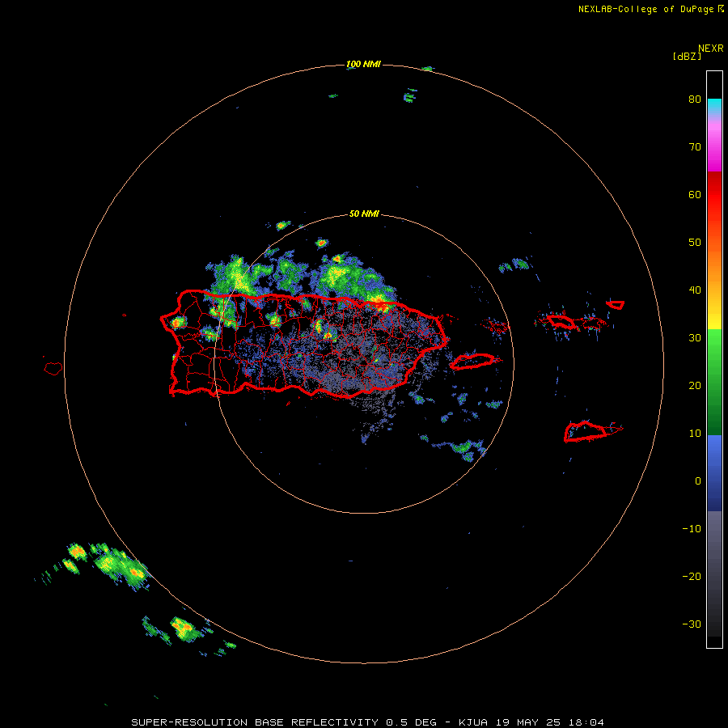Select the 80 value on the dBZ scale
This screenshot has width=728, height=728.
tap(695, 99)
